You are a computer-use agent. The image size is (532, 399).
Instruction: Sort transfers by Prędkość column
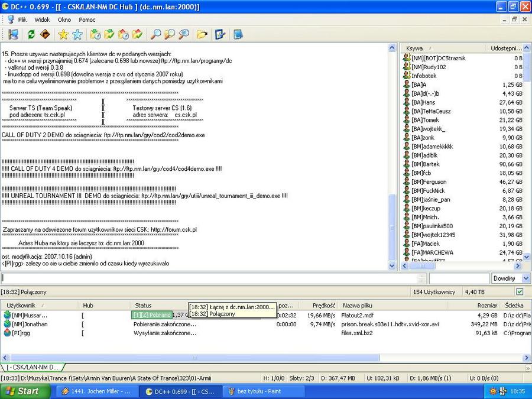point(319,306)
